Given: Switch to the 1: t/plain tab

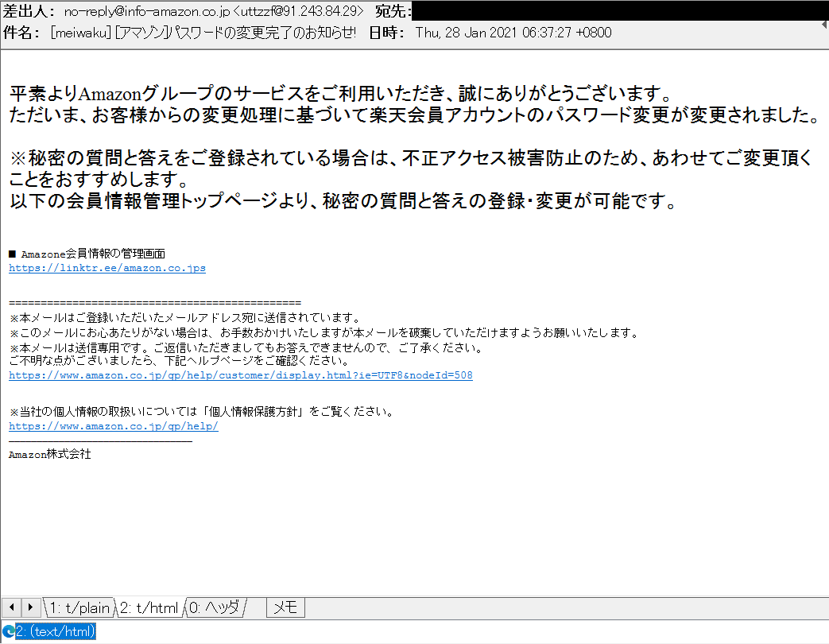Looking at the screenshot, I should coord(79,607).
